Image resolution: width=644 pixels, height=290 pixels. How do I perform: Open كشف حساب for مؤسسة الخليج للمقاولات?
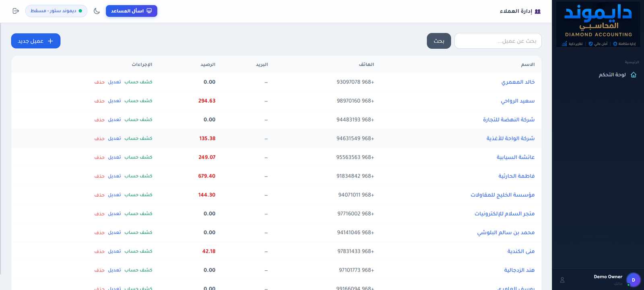pyautogui.click(x=138, y=195)
